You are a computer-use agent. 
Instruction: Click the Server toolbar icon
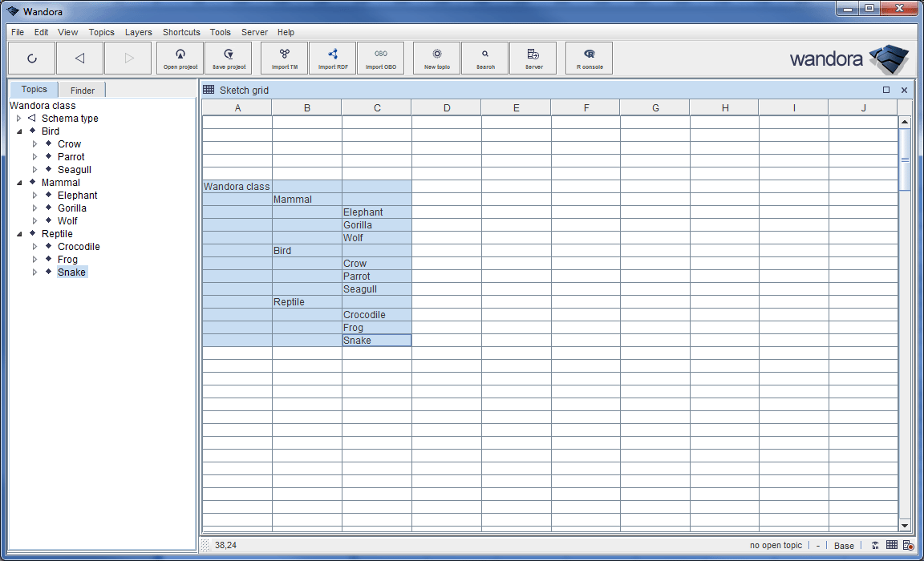click(533, 58)
